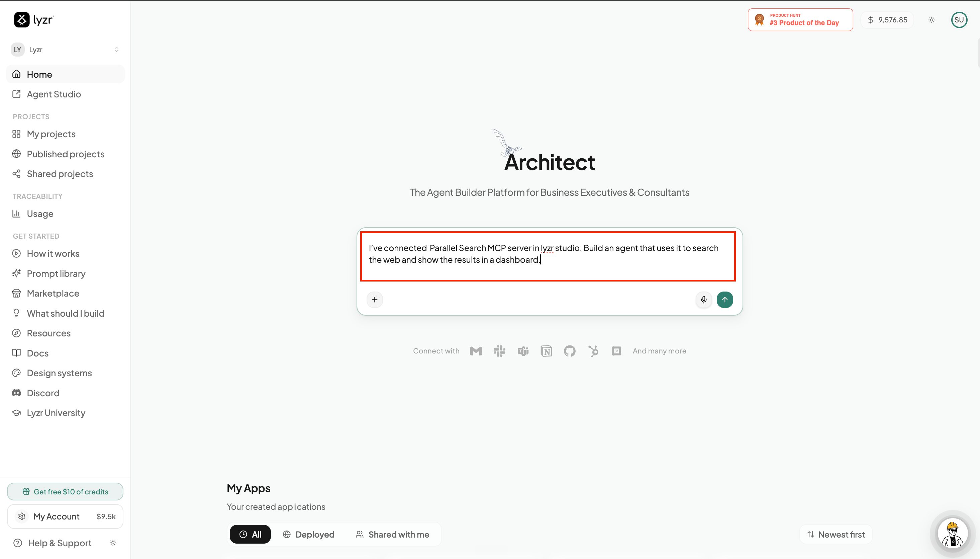Toggle theme via sidebar bottom sun icon
This screenshot has width=980, height=559.
(x=113, y=543)
